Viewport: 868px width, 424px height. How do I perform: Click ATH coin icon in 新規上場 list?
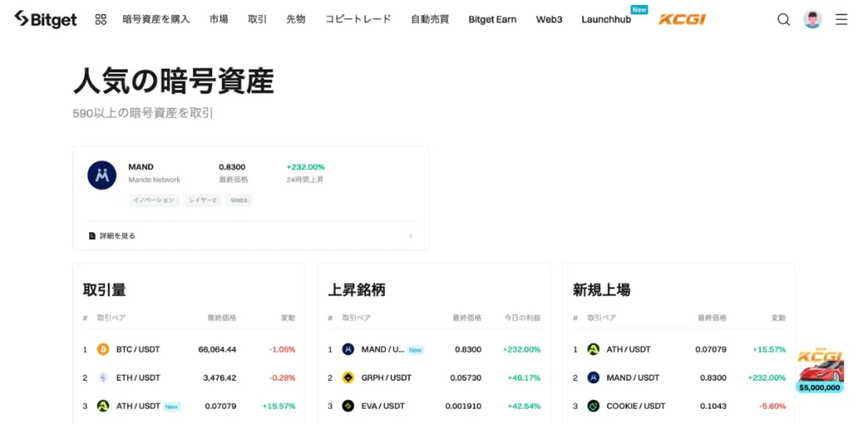click(593, 349)
